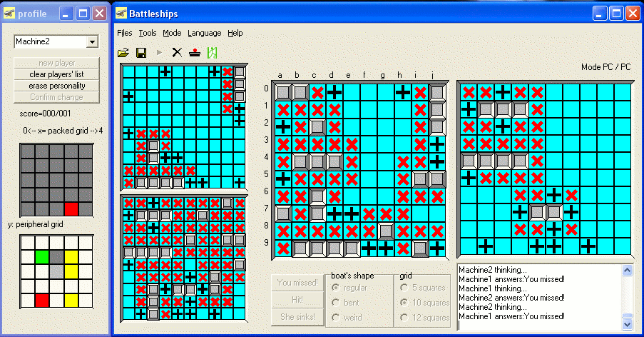644x337 pixels.
Task: Select the 'weird' boat shape option
Action: point(336,318)
